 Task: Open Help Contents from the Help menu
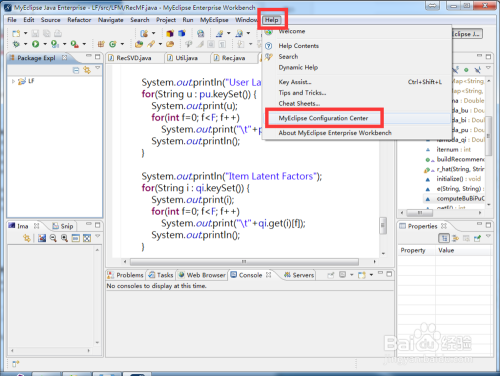click(299, 46)
